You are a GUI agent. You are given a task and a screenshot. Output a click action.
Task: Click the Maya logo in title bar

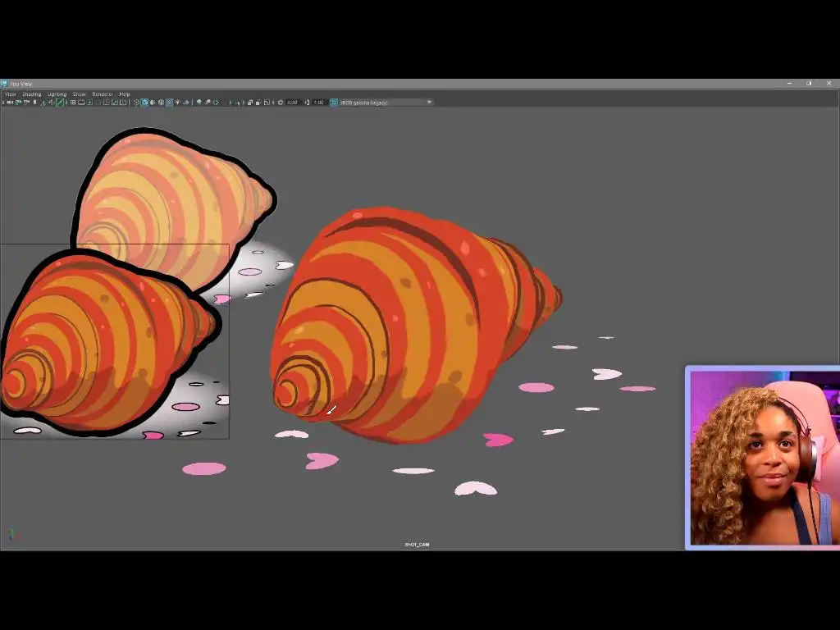[4, 84]
